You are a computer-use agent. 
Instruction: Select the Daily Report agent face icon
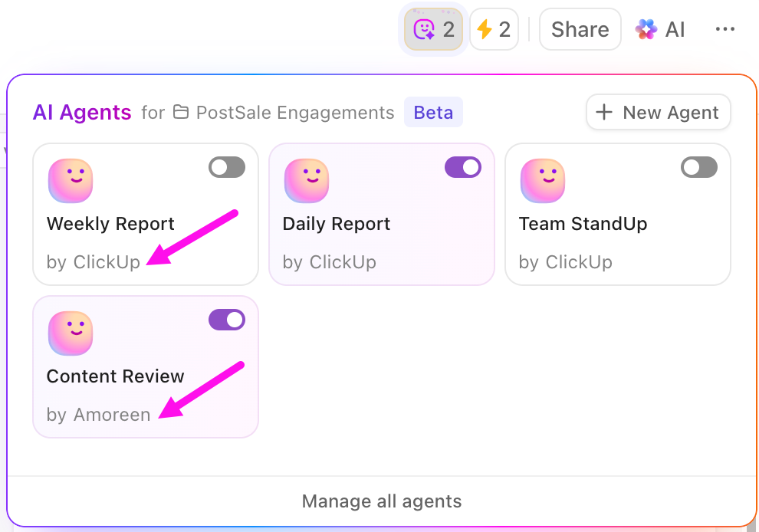click(x=306, y=181)
